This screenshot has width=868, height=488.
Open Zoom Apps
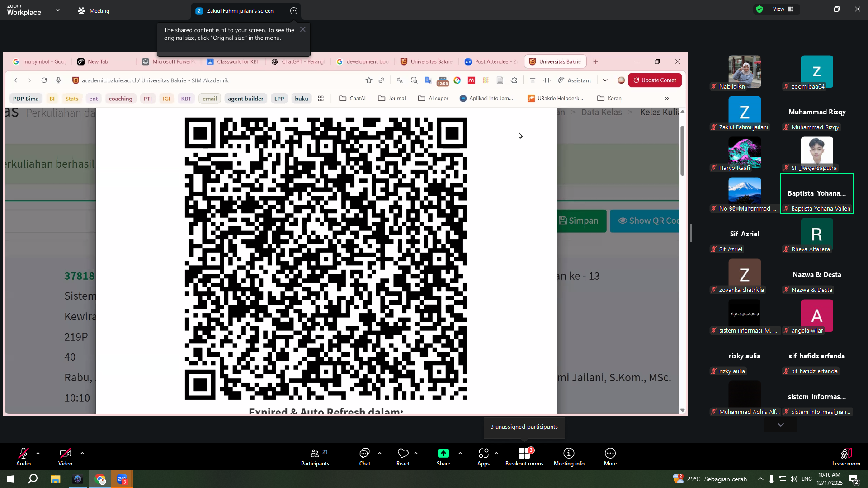pyautogui.click(x=483, y=457)
